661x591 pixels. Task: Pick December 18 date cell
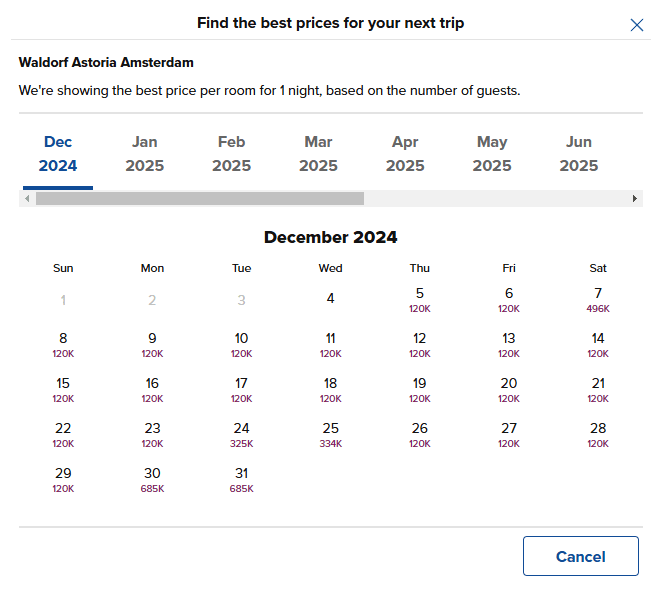331,389
